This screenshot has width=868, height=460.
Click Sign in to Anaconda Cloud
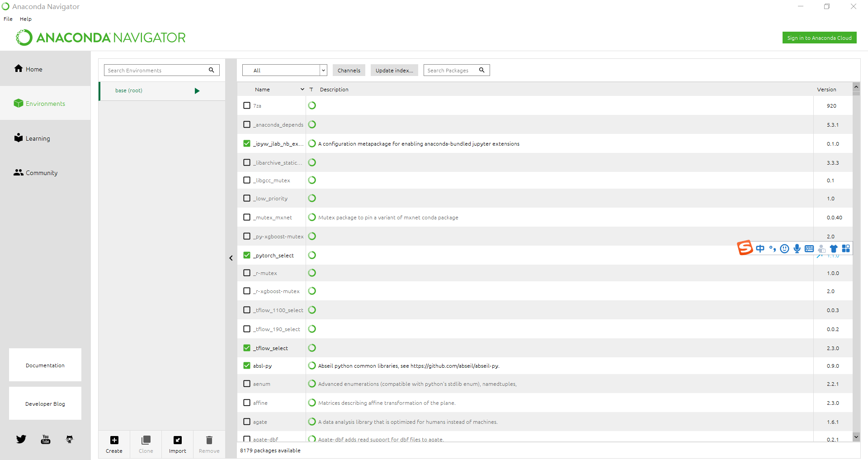click(x=819, y=38)
